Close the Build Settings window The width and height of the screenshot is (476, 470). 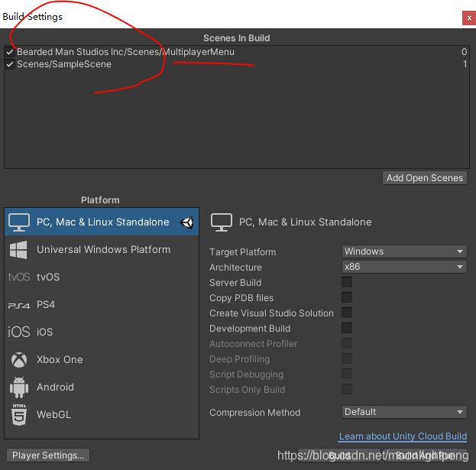469,18
